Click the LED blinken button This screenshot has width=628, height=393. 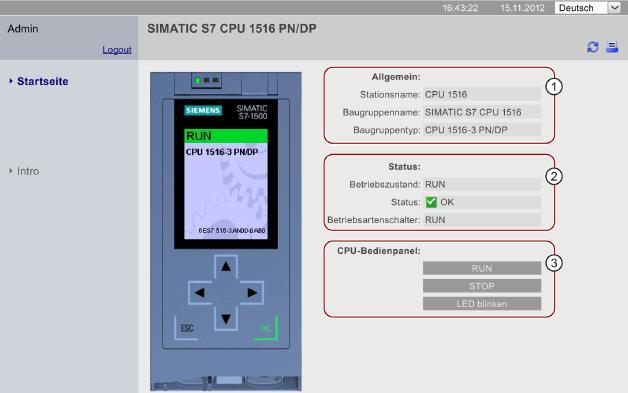[482, 304]
